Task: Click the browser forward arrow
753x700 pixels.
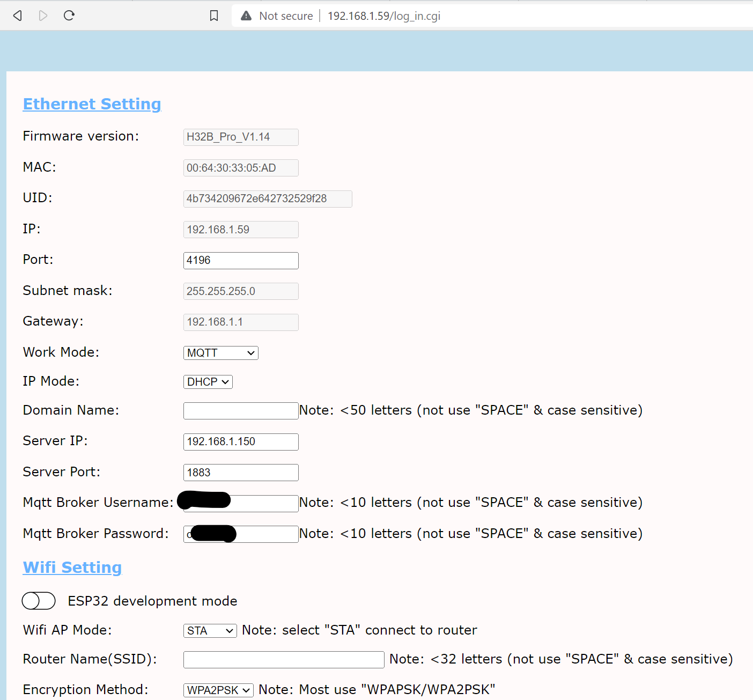Action: (43, 16)
